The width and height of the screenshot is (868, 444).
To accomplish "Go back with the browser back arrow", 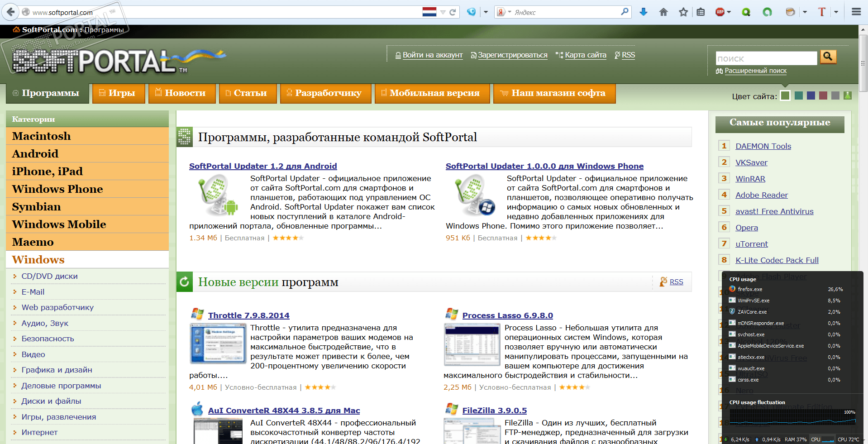I will (x=10, y=12).
